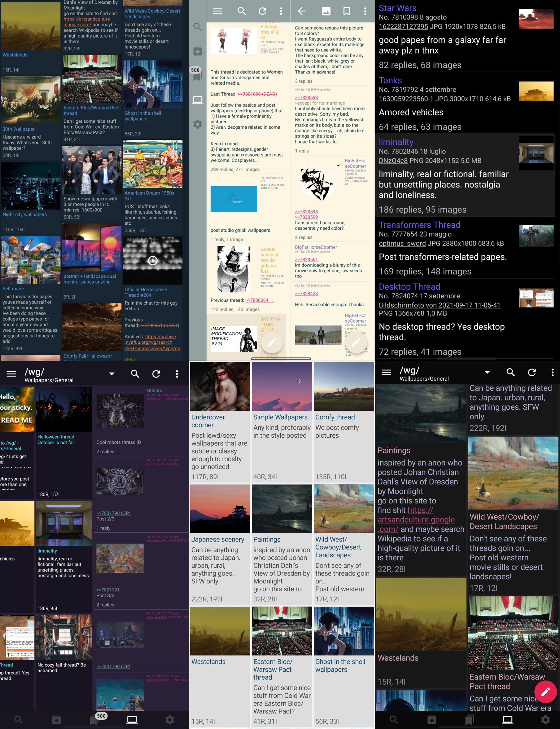The height and width of the screenshot is (729, 560).
Task: Open Japanese scenery thread card image
Action: (220, 509)
